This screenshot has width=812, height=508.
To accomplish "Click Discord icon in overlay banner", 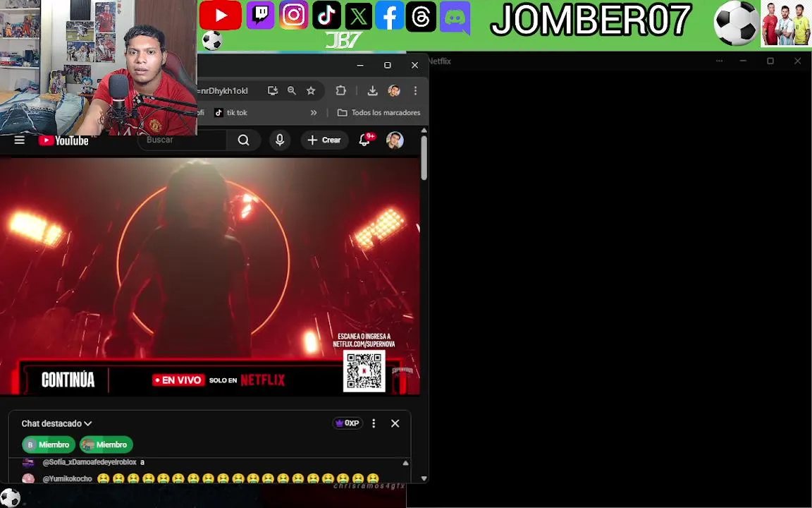I will (454, 18).
